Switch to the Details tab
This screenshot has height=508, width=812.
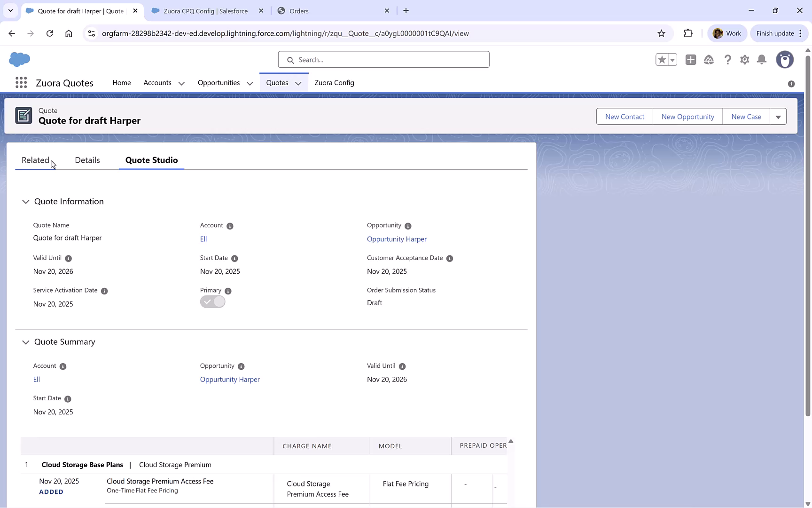click(87, 160)
